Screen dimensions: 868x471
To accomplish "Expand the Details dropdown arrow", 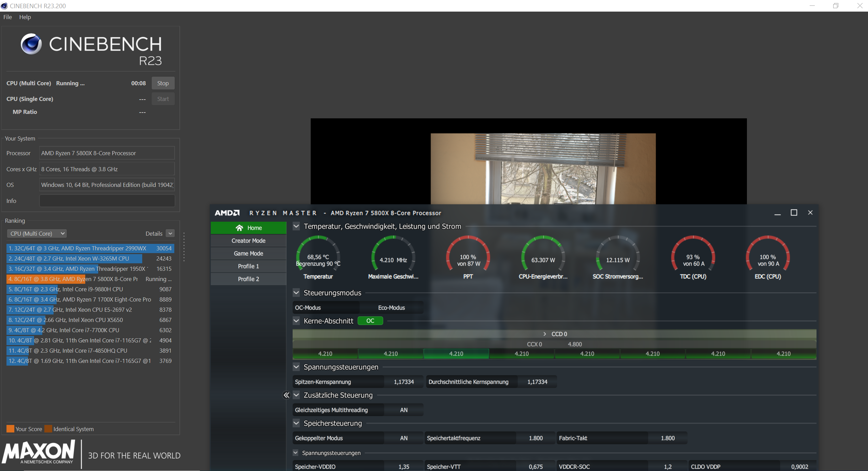I will (x=170, y=233).
